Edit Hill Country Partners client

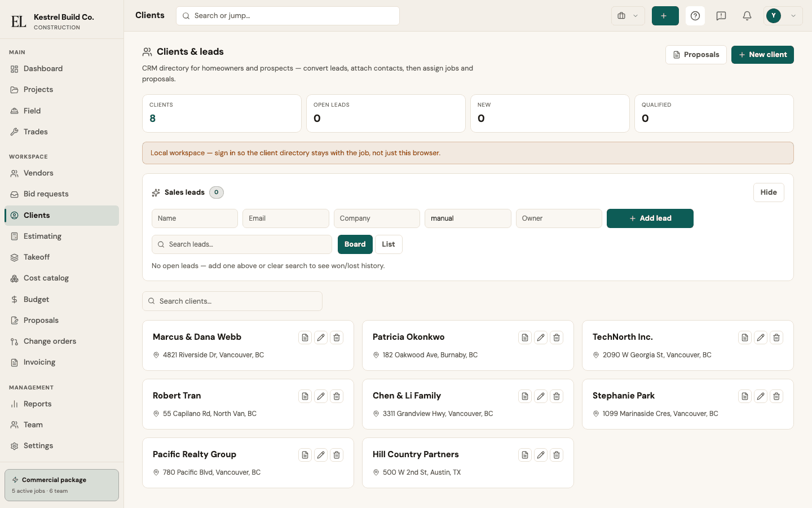(541, 455)
